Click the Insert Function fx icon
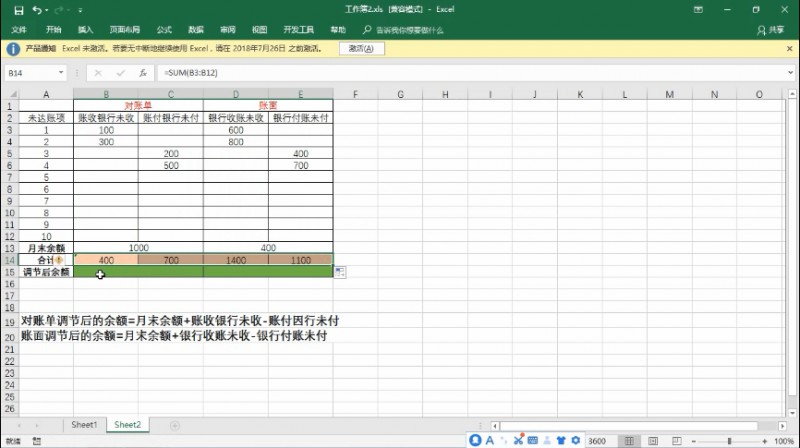Image resolution: width=800 pixels, height=448 pixels. pyautogui.click(x=143, y=73)
